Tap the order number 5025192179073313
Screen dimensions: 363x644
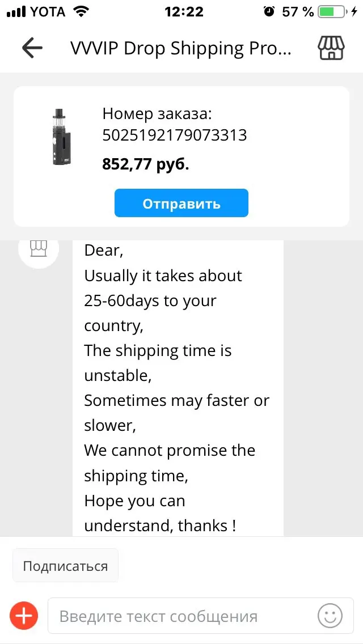[x=174, y=135]
